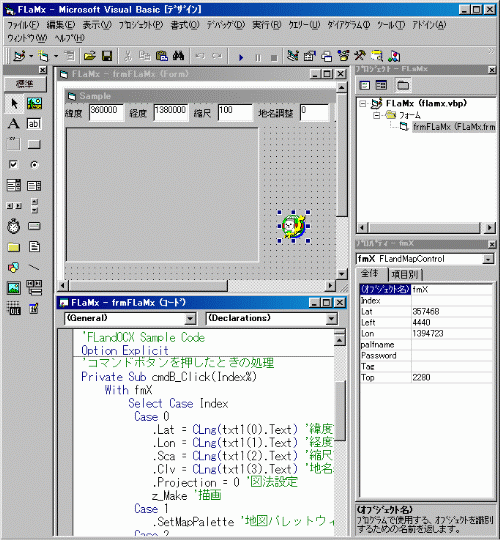Select the ComboBox tool

point(14,185)
